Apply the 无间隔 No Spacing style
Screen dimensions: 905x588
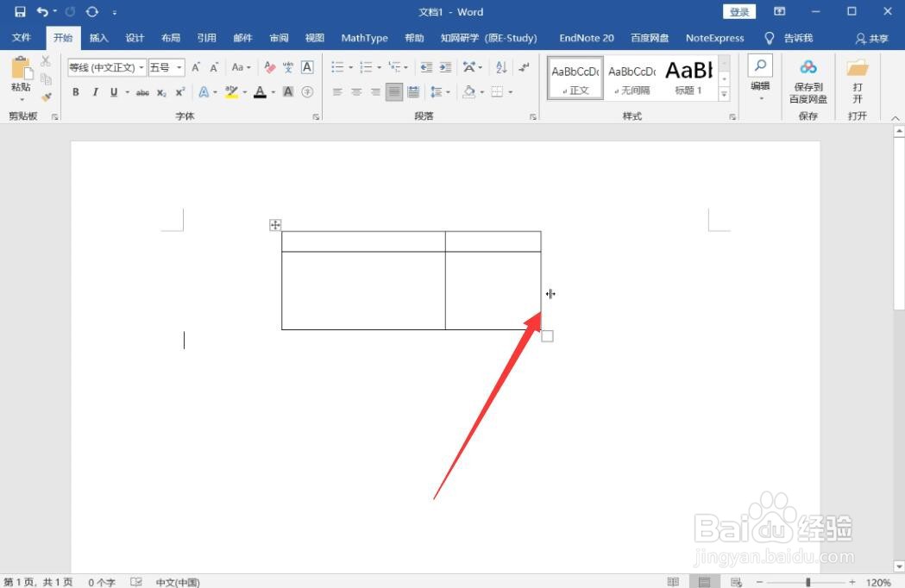tap(632, 78)
